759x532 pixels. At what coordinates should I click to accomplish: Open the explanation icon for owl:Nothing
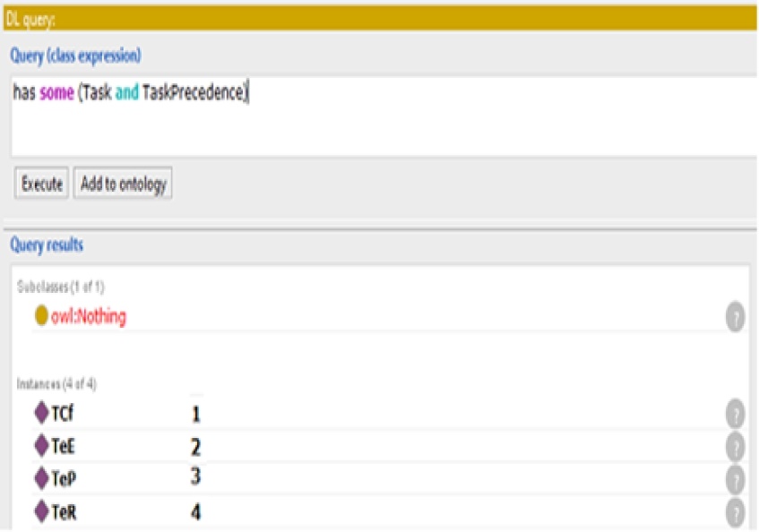pyautogui.click(x=735, y=316)
